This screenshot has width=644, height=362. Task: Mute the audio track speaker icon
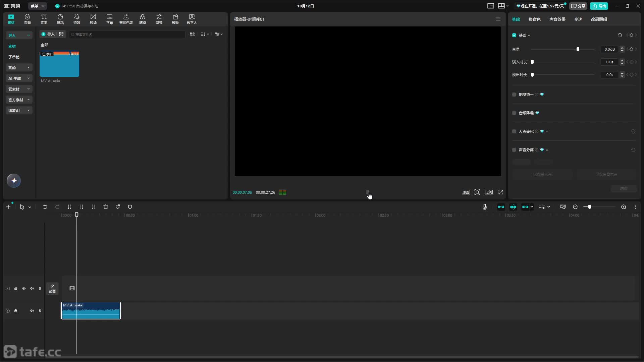[32, 311]
